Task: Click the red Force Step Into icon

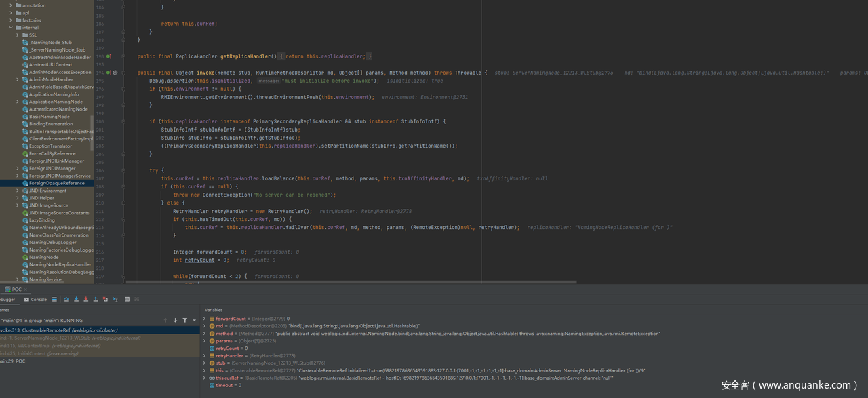Action: (85, 299)
